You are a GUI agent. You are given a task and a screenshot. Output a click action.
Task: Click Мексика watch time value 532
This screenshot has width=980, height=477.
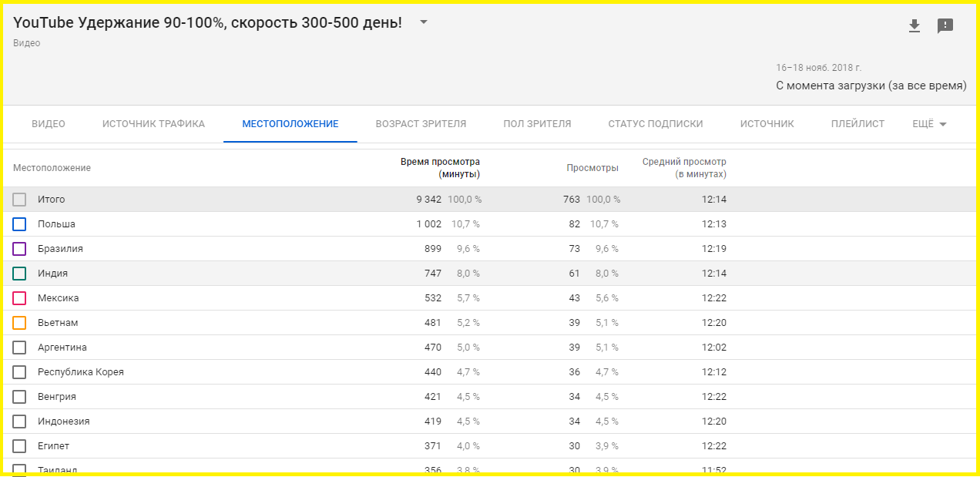pos(433,298)
